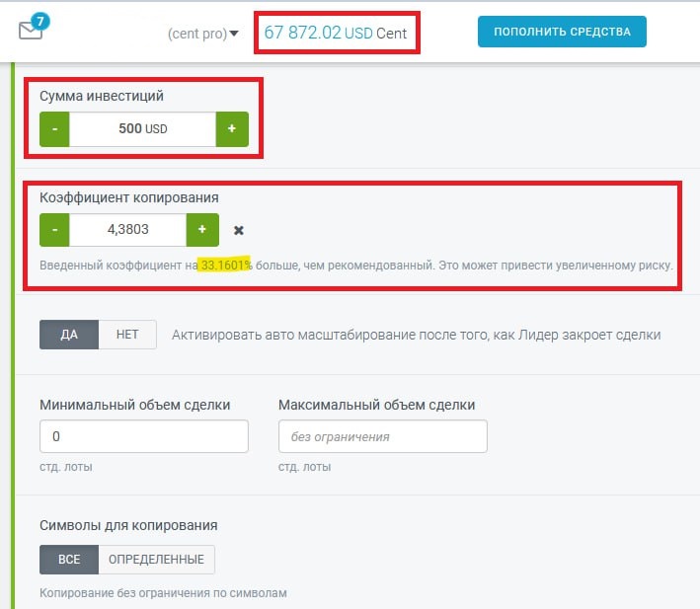Expand the cent pro account dropdown

(x=202, y=34)
